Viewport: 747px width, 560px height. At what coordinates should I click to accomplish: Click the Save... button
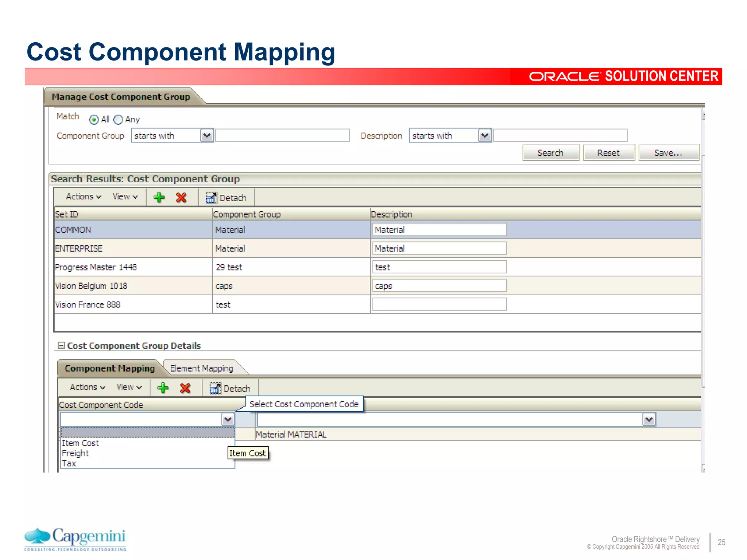(x=669, y=153)
